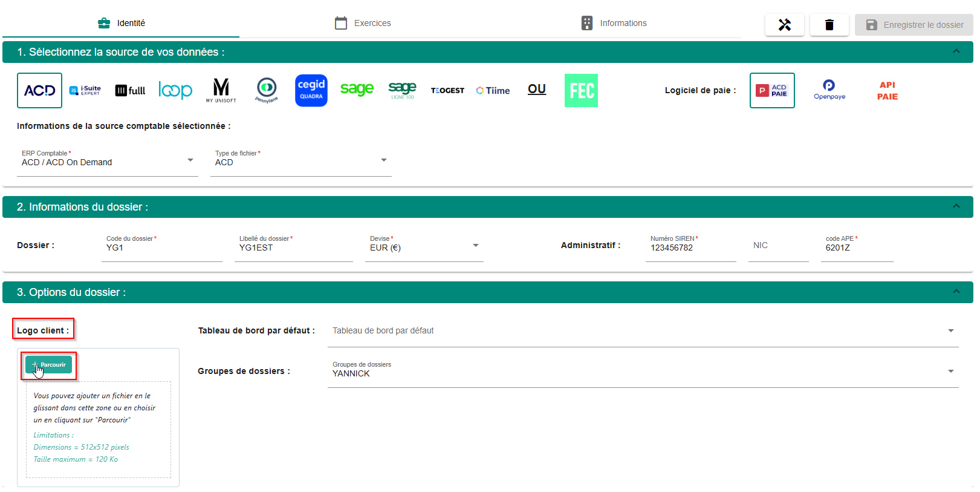Screen dimensions: 980x492
Task: Select the iSuite Expert source logo
Action: (x=85, y=90)
